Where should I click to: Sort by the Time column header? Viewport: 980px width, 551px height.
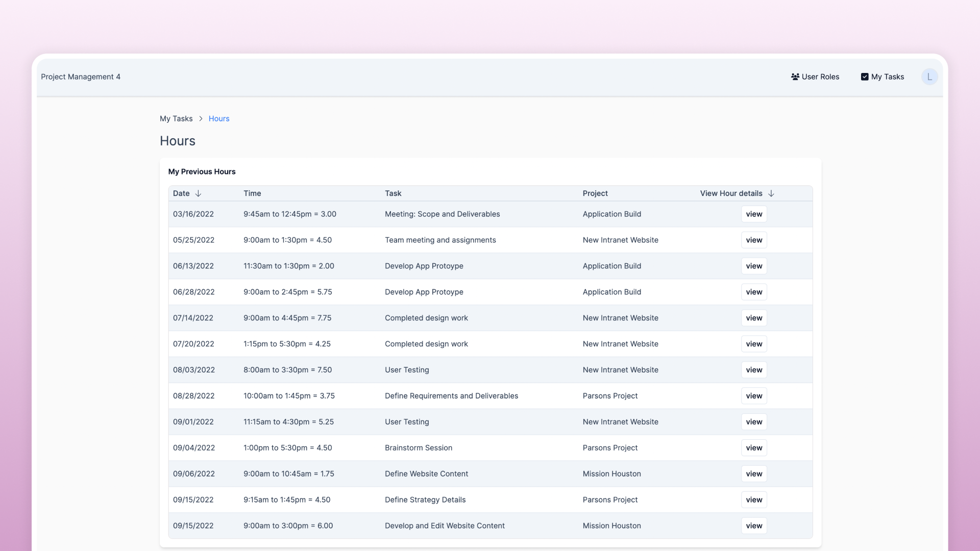(x=252, y=193)
